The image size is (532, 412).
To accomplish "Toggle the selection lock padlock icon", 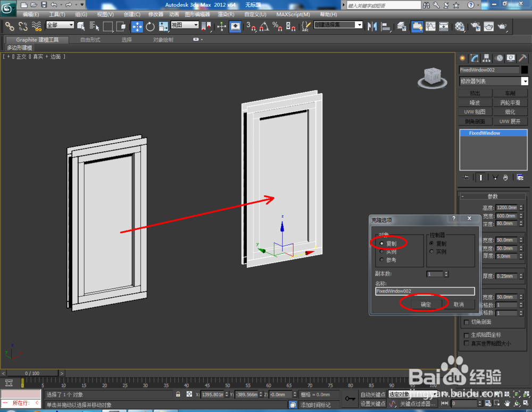I will 178,394.
